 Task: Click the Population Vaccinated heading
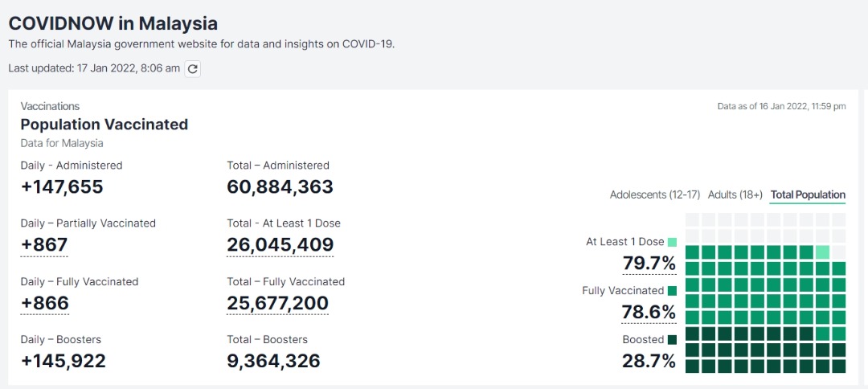click(104, 124)
